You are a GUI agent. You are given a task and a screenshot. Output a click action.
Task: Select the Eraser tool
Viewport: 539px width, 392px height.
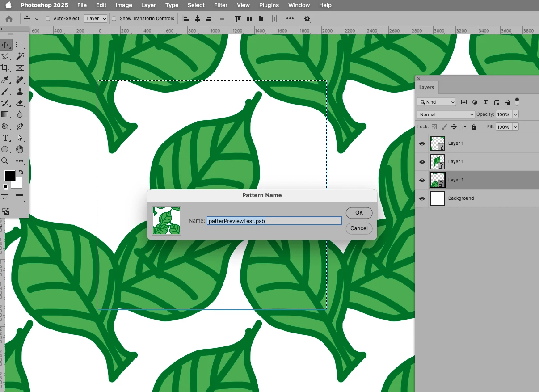pyautogui.click(x=20, y=103)
